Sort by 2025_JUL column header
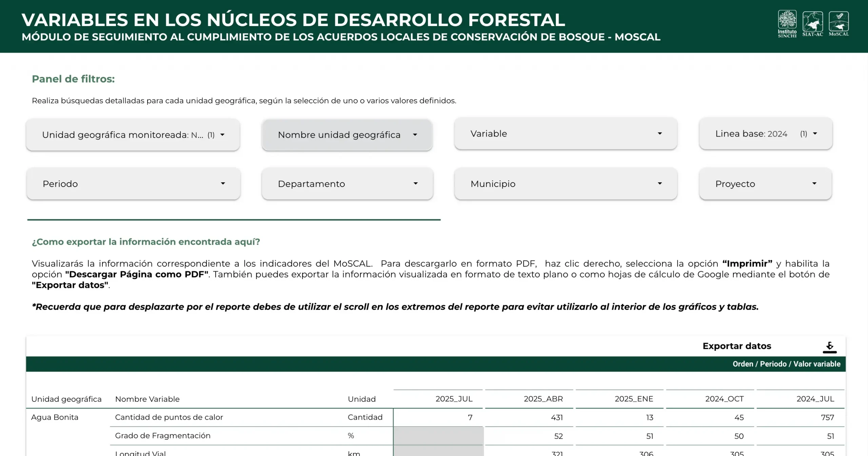Screen dimensions: 868x456 (454, 399)
